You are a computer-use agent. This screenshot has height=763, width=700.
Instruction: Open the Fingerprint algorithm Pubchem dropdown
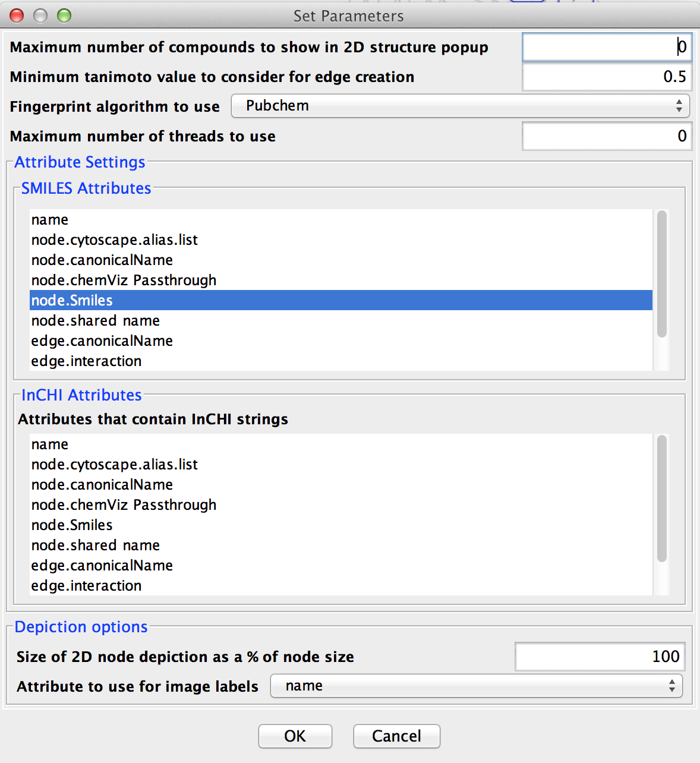[459, 106]
